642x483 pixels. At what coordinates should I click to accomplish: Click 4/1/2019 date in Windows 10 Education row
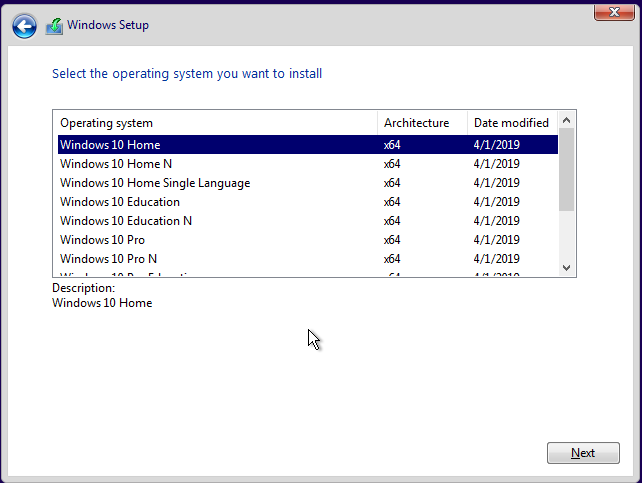tap(497, 202)
